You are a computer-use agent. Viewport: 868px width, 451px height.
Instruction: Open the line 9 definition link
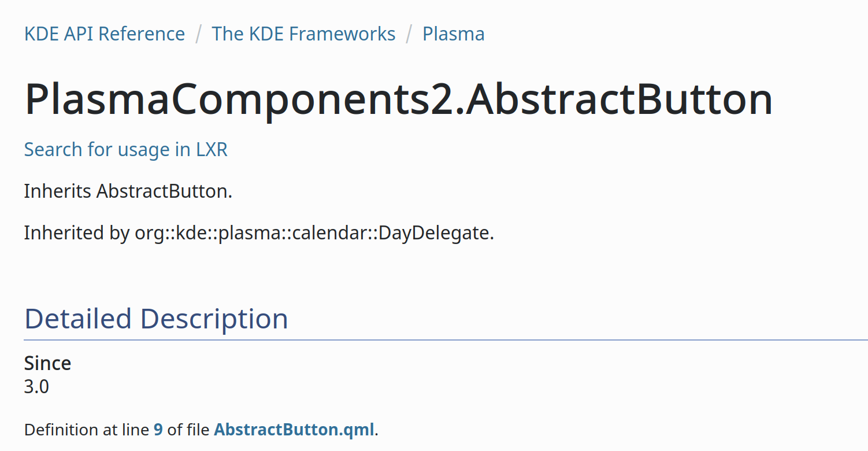[158, 430]
